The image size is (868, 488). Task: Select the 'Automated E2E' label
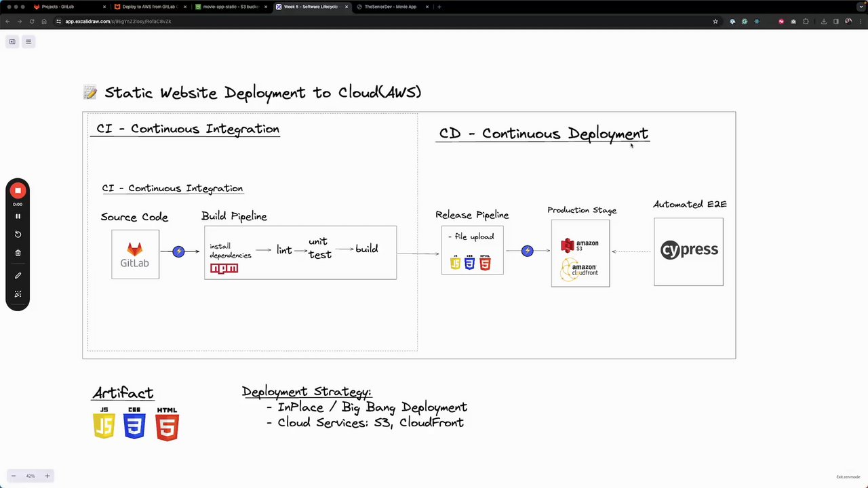point(690,204)
